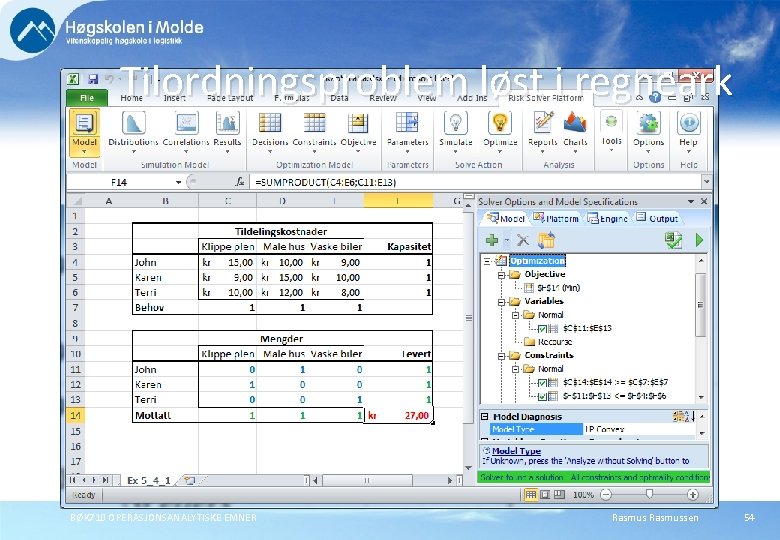Open the simulation Results icon
Screen dimensions: 780x540
coord(227,123)
